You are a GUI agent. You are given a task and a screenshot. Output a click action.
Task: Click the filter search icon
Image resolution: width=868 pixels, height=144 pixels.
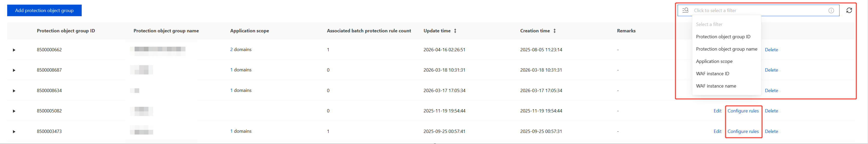coord(685,11)
